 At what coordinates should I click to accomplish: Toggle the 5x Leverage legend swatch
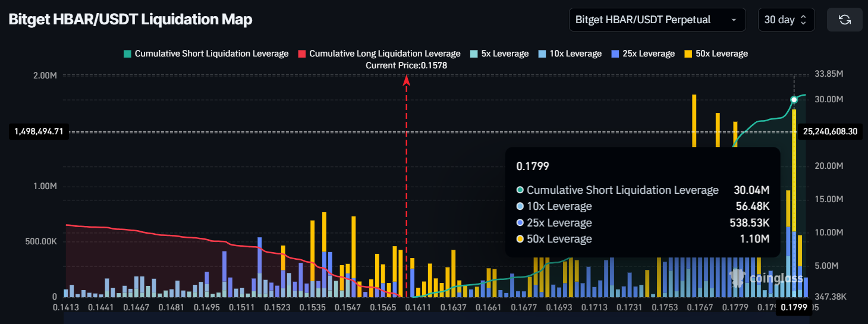[474, 54]
